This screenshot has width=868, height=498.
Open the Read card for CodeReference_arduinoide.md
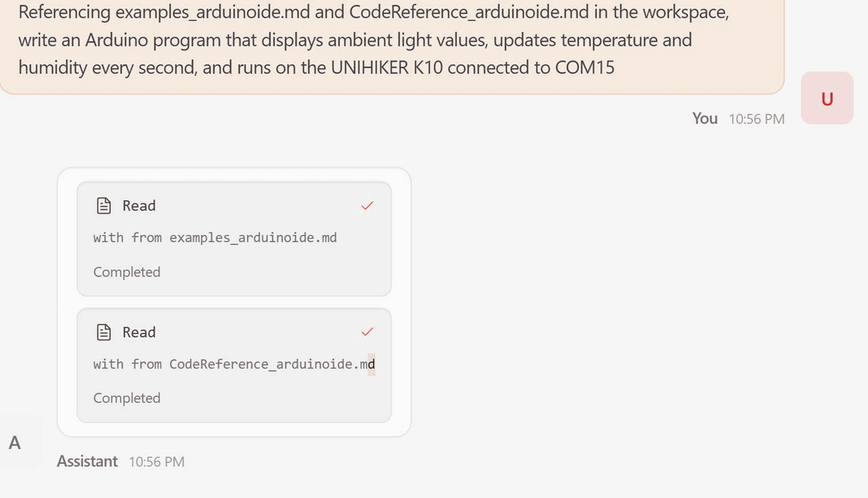234,365
